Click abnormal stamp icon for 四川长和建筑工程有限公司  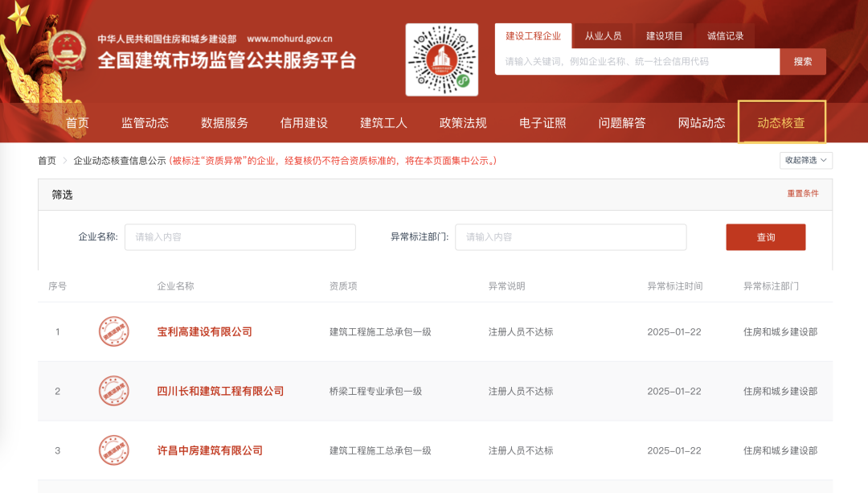[113, 391]
